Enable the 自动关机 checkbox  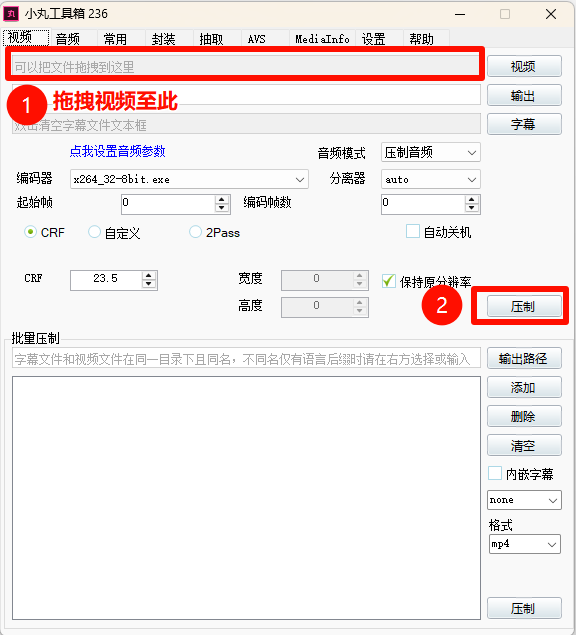[x=413, y=232]
